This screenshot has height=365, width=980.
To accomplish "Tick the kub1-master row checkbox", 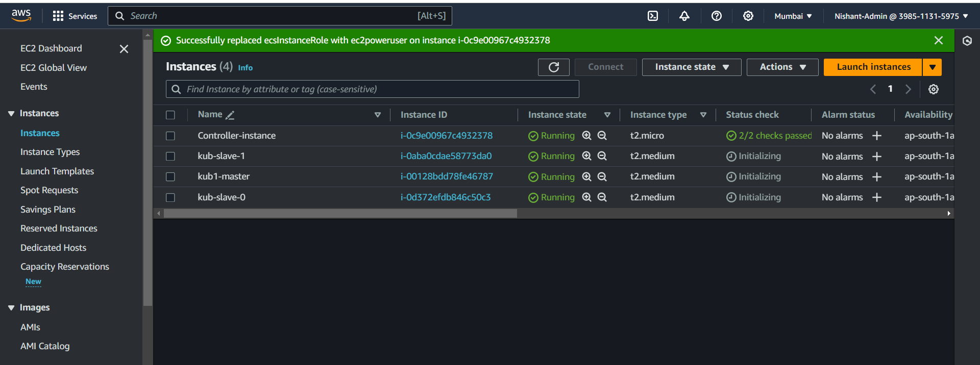I will point(170,177).
